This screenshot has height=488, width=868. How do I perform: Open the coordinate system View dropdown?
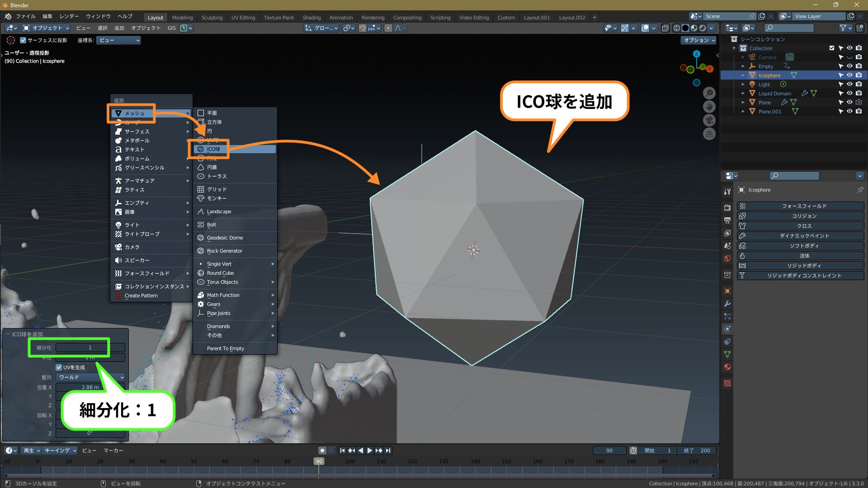pyautogui.click(x=118, y=40)
